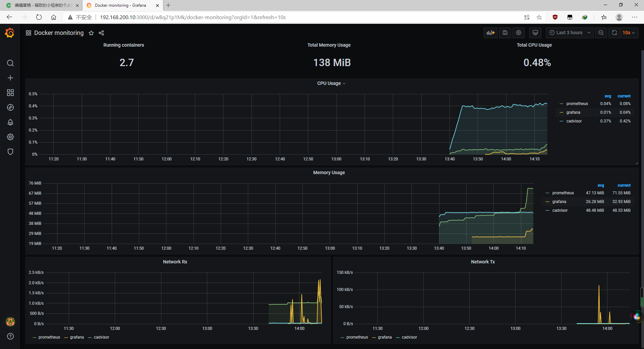
Task: Open Grafana search from sidebar
Action: 10,63
